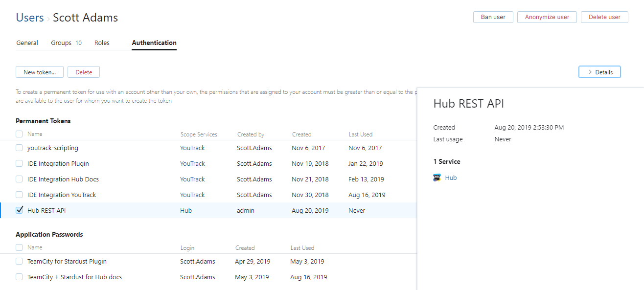Screen dimensions: 644x290
Task: Select TeamCity for Stardust Plugin checkbox
Action: tap(19, 261)
